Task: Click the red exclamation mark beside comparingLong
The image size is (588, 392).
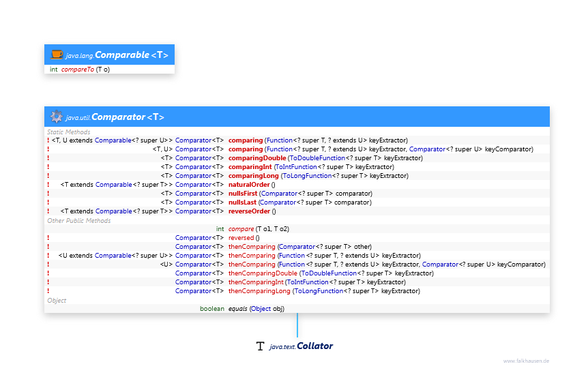Action: click(x=48, y=175)
